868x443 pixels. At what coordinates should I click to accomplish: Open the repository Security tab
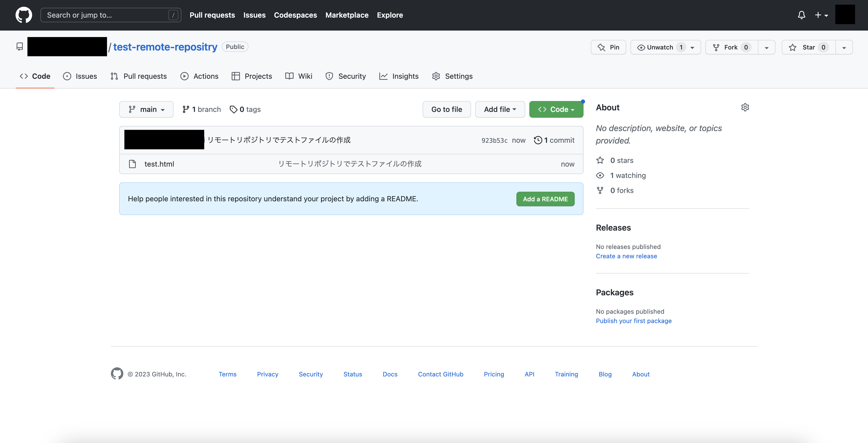click(x=346, y=76)
